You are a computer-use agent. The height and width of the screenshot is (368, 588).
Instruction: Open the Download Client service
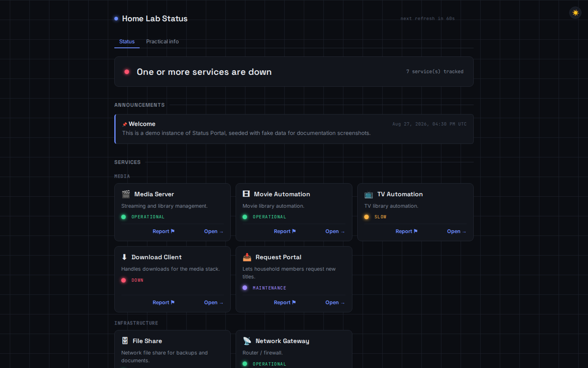pos(214,303)
